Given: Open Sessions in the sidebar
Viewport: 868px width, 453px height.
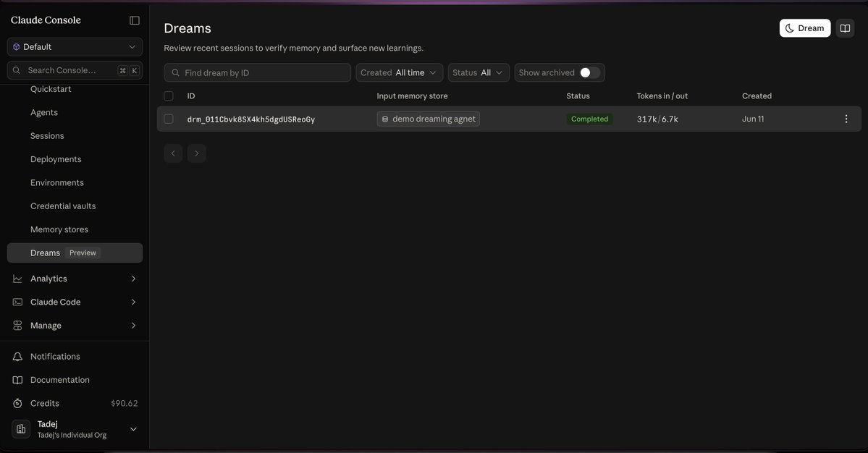Looking at the screenshot, I should (x=47, y=135).
